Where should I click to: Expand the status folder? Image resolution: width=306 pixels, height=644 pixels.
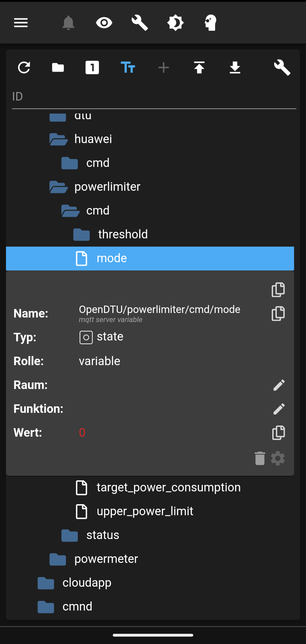(x=70, y=535)
